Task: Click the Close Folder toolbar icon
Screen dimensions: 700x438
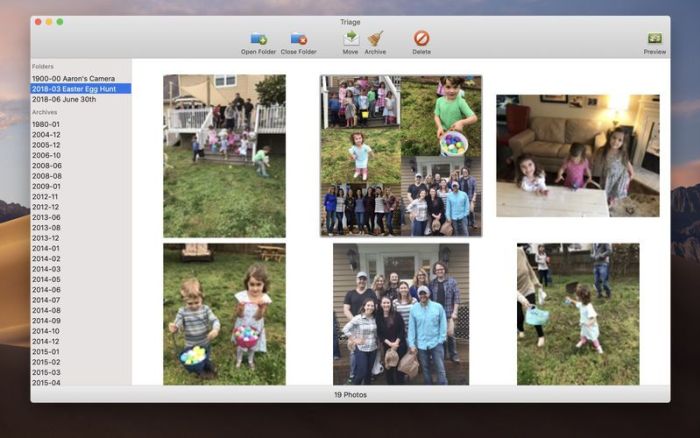Action: (298, 39)
